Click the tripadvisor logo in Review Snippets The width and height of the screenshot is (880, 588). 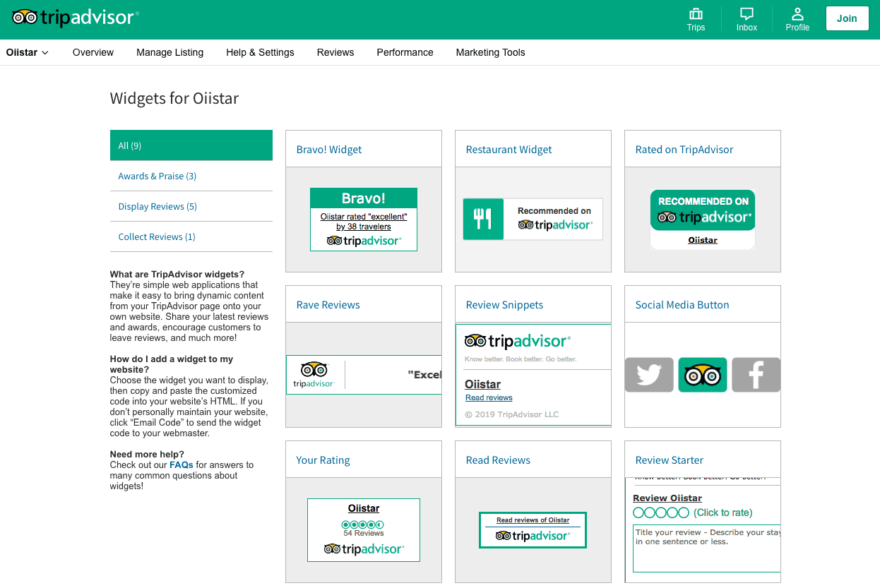(x=518, y=342)
